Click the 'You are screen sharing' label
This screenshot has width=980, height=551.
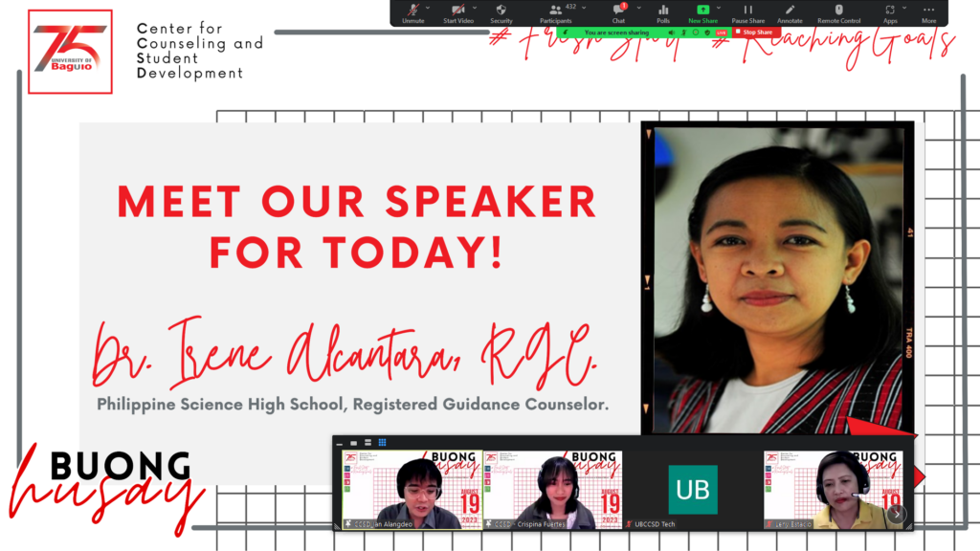616,33
